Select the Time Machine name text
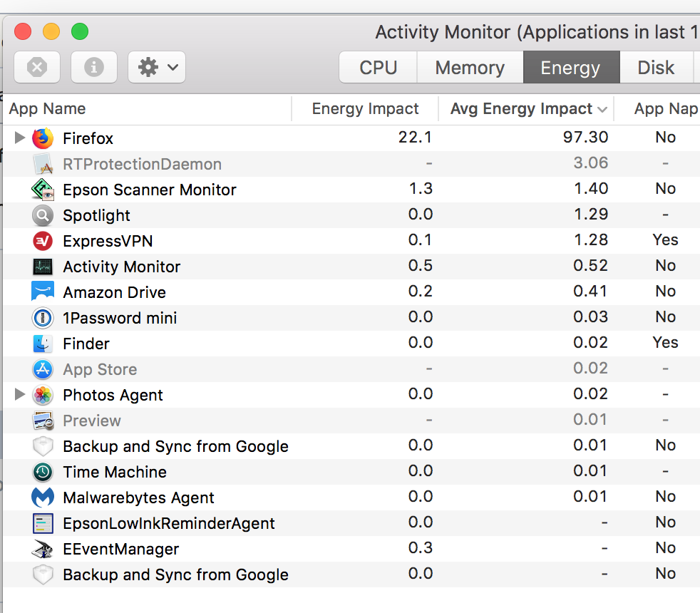 point(115,472)
